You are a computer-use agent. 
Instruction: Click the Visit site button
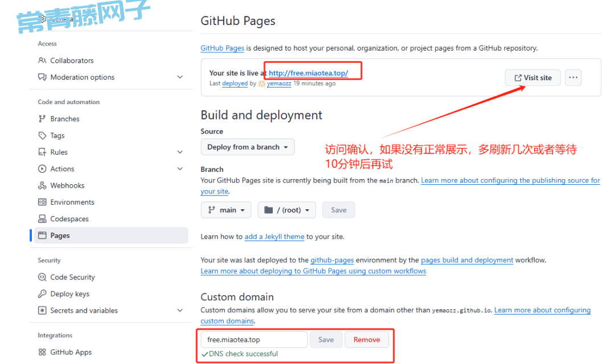pyautogui.click(x=532, y=77)
